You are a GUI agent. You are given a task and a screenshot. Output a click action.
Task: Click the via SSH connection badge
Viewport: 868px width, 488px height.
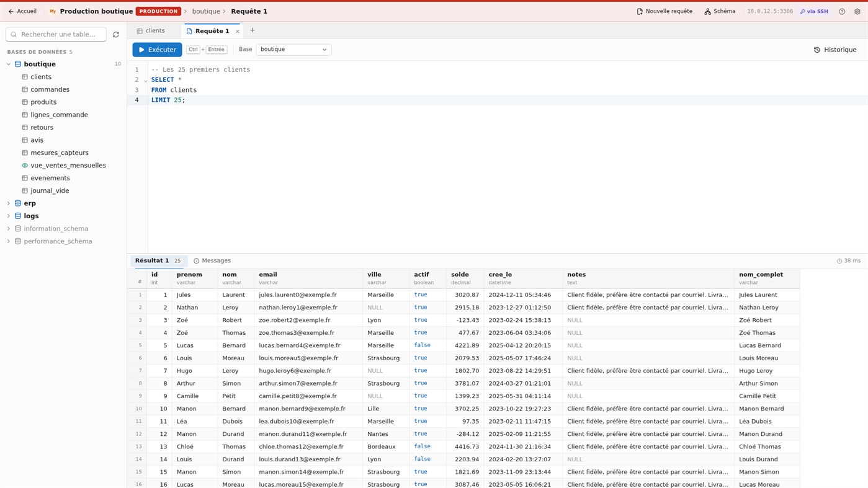pos(814,12)
